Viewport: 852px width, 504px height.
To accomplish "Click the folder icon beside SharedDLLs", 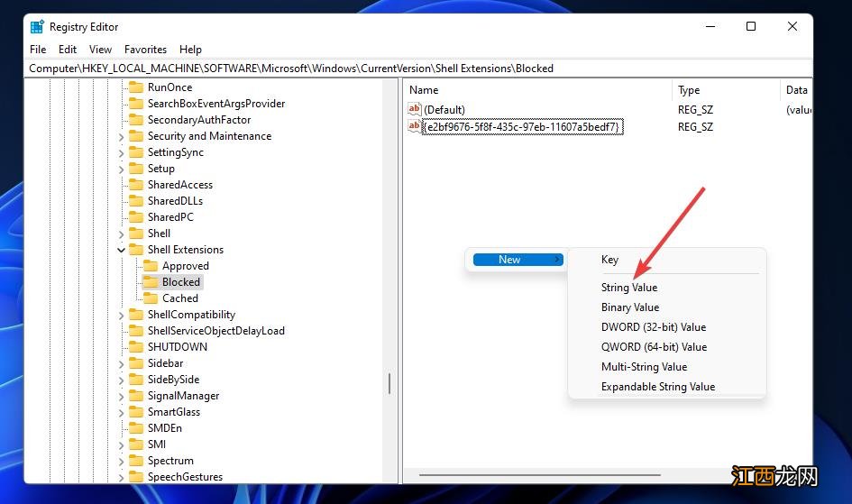I will pos(136,201).
